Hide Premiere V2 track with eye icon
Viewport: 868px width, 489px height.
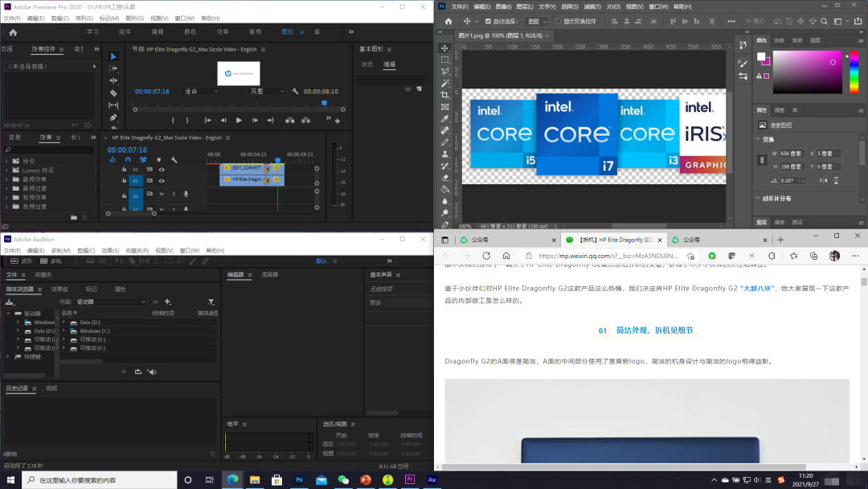pyautogui.click(x=162, y=170)
